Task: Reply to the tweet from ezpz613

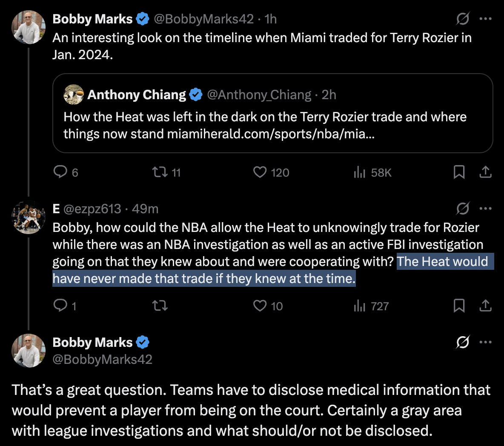Action: (x=60, y=306)
